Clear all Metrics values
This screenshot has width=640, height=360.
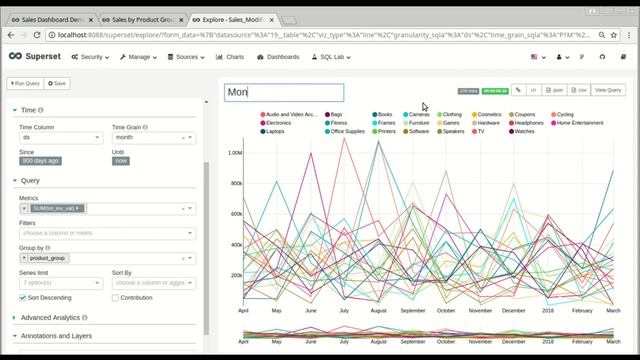[183, 209]
